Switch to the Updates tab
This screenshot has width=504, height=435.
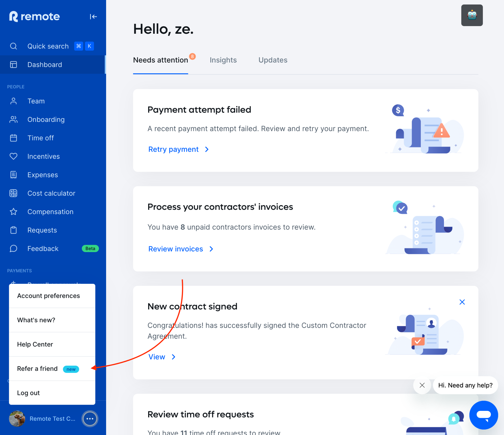[x=273, y=60]
